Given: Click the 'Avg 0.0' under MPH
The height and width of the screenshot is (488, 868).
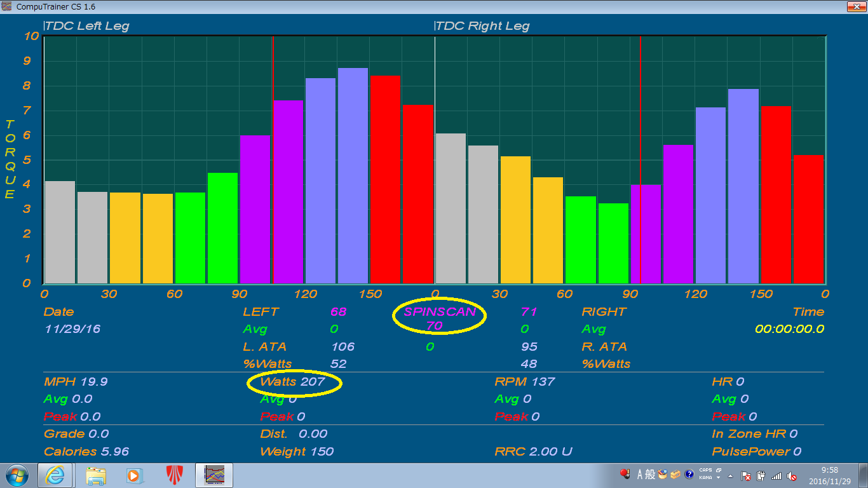Looking at the screenshot, I should (x=67, y=398).
